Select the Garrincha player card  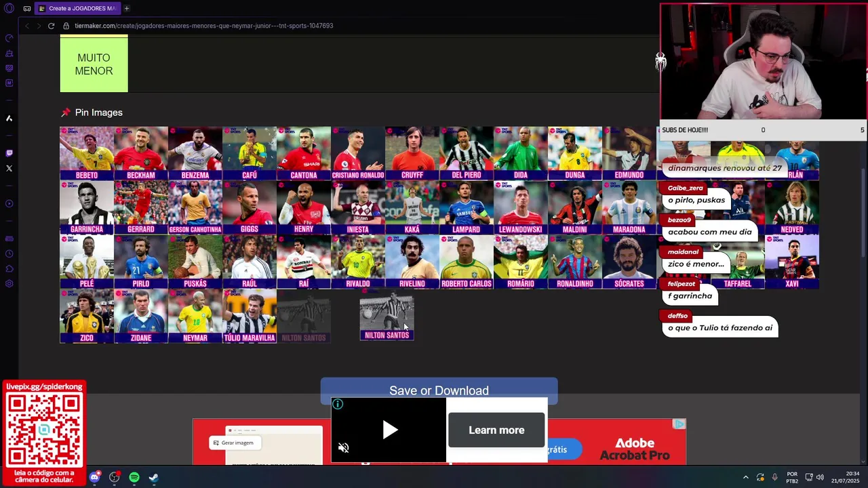(87, 207)
